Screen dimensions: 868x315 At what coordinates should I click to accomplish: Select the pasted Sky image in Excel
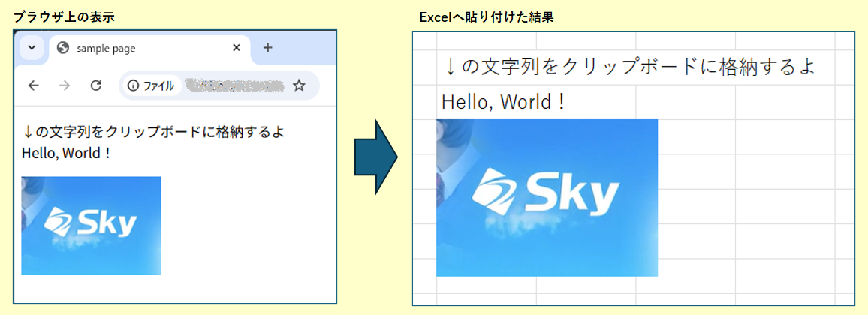tap(547, 198)
